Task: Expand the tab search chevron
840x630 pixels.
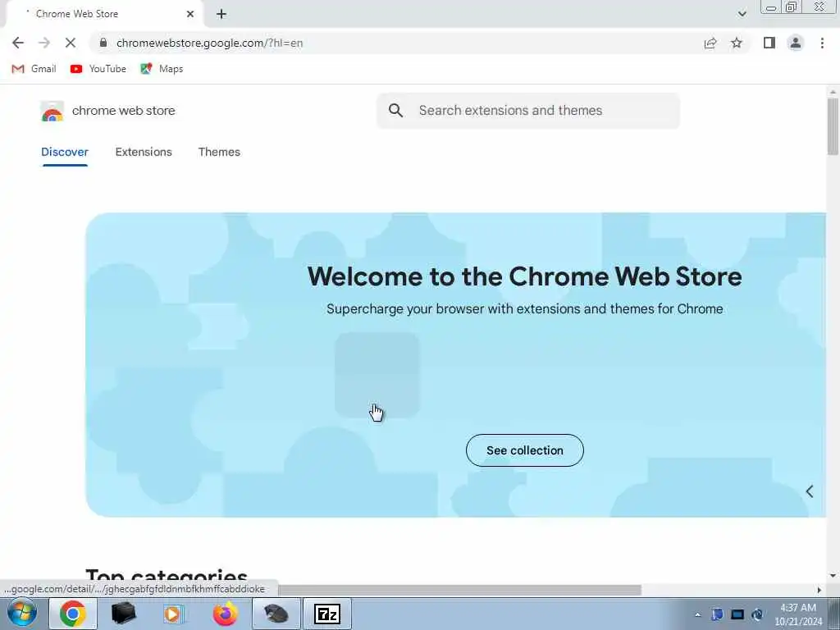Action: pyautogui.click(x=742, y=14)
